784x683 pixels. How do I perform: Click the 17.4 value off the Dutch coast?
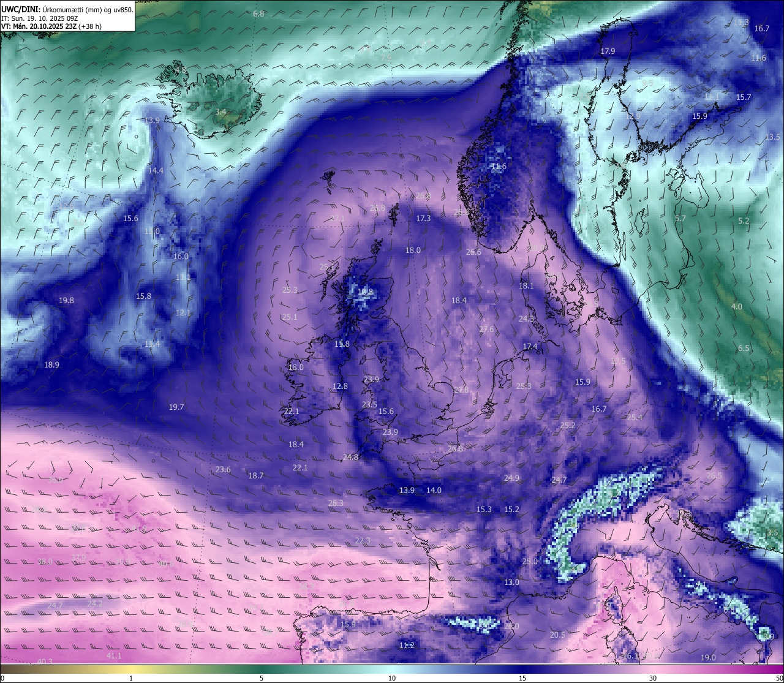530,347
